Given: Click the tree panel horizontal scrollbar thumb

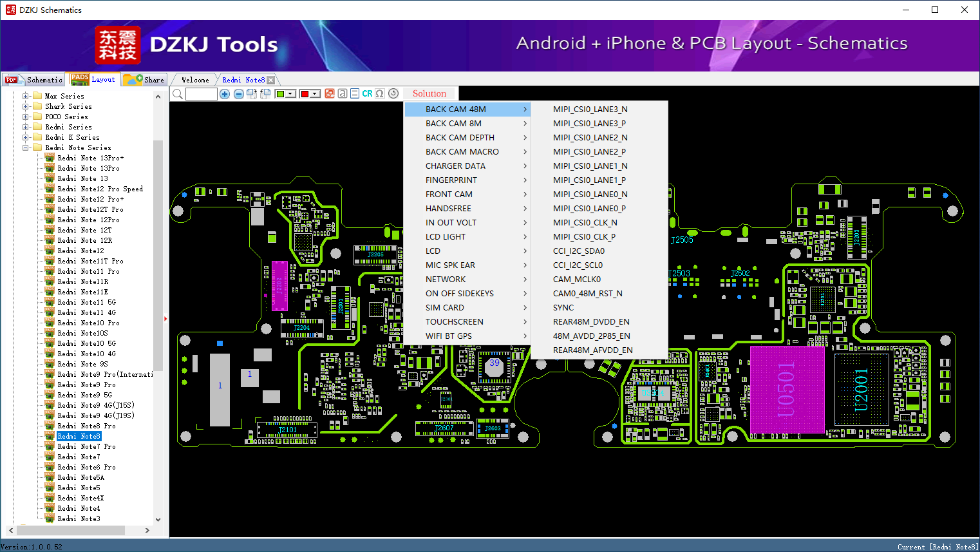Looking at the screenshot, I should (x=70, y=530).
